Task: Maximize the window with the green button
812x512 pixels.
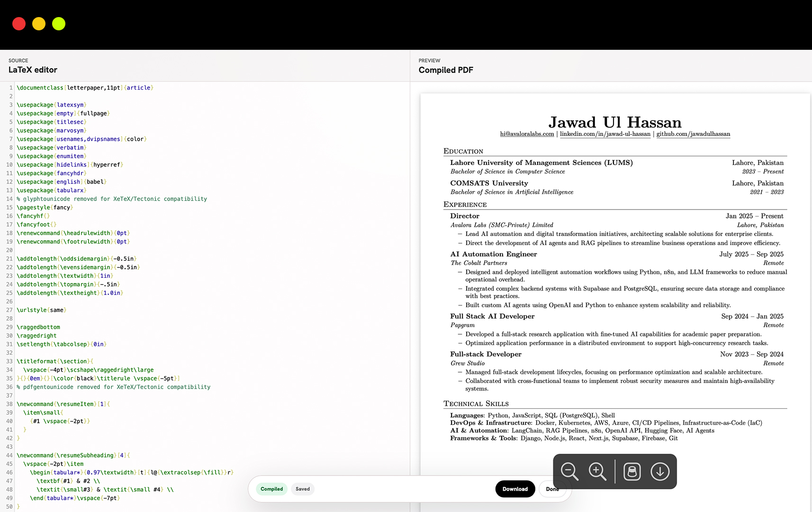Action: point(59,24)
